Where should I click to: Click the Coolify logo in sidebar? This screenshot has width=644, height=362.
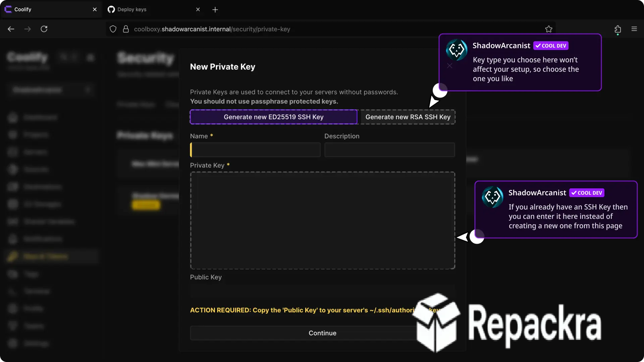(x=28, y=57)
